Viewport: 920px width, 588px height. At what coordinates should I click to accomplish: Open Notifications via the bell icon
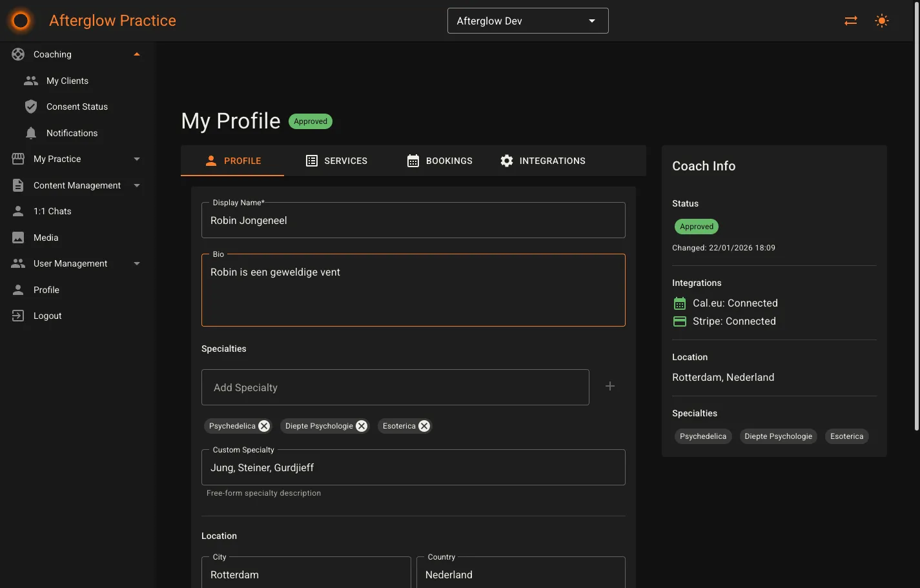tap(30, 132)
